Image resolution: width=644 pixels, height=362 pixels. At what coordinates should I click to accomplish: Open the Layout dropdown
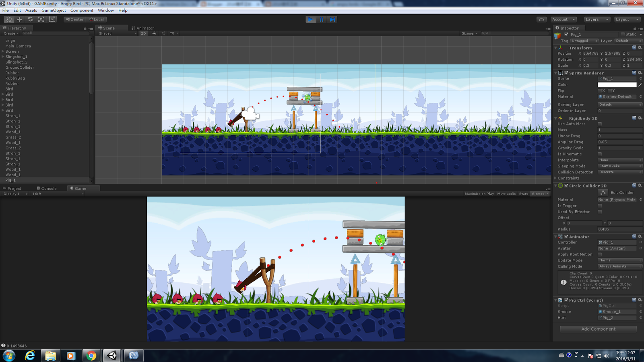tap(627, 19)
